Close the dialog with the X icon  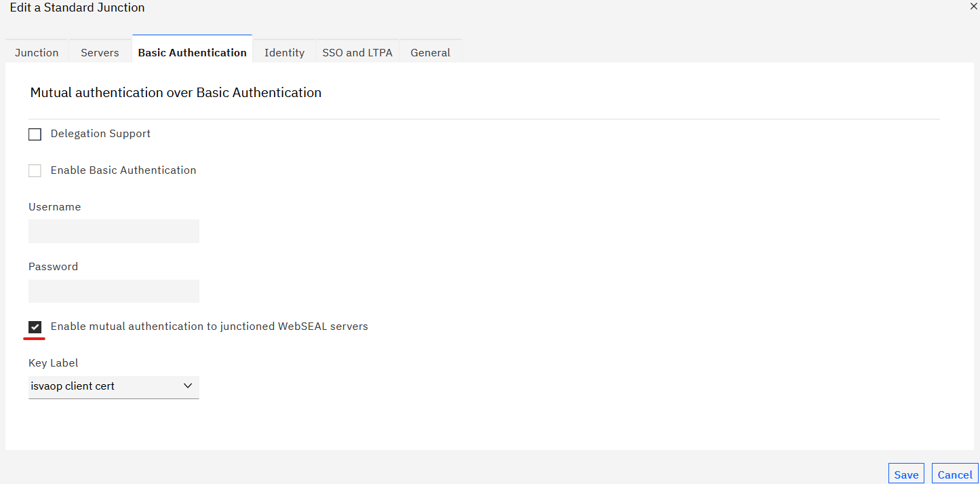(x=973, y=7)
